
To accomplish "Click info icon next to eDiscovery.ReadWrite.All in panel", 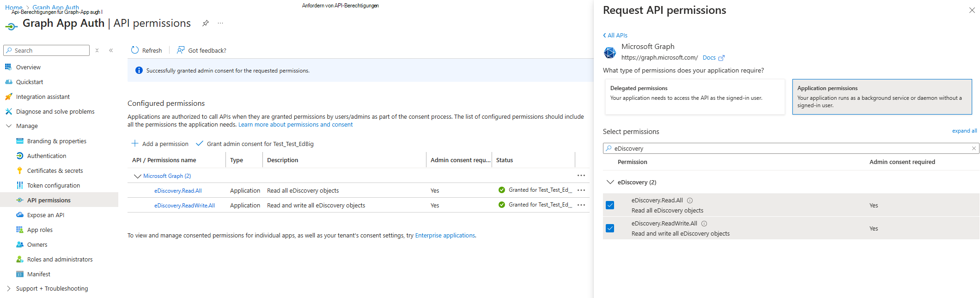I will pos(704,224).
